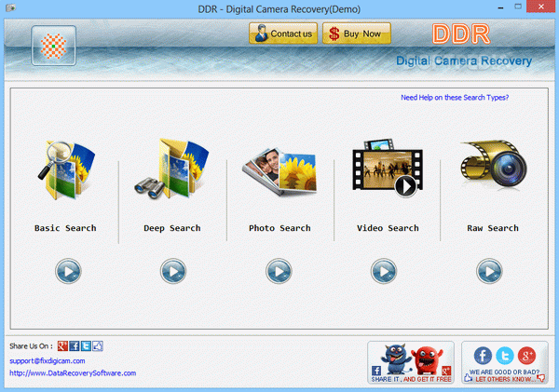Image resolution: width=559 pixels, height=392 pixels.
Task: Click round Facebook icon in feedback banner
Action: click(483, 356)
